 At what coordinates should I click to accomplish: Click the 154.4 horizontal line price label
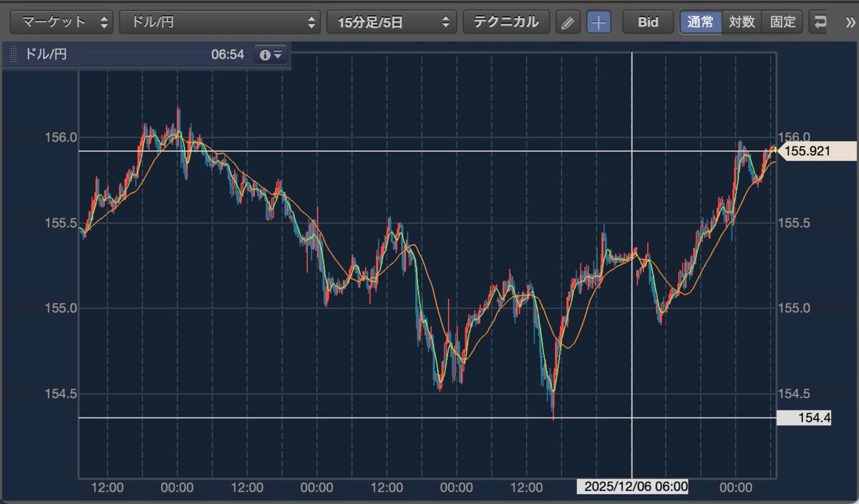pyautogui.click(x=804, y=418)
